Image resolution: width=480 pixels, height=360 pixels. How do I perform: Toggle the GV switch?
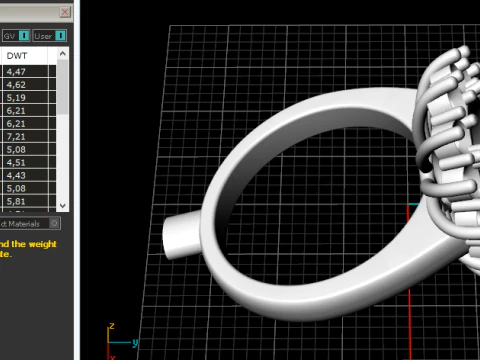click(x=24, y=36)
